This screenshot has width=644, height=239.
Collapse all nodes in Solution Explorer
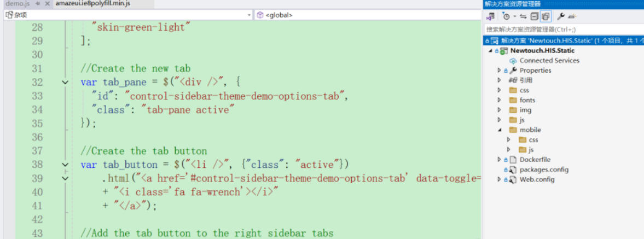coord(534,16)
